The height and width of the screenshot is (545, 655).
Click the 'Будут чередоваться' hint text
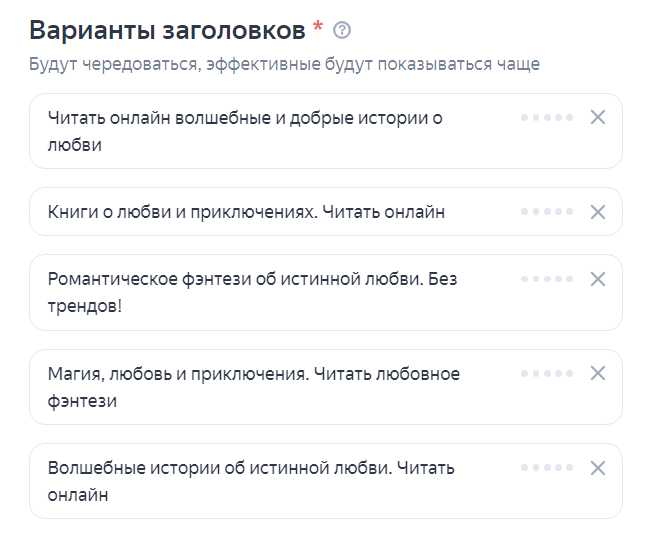pyautogui.click(x=285, y=65)
